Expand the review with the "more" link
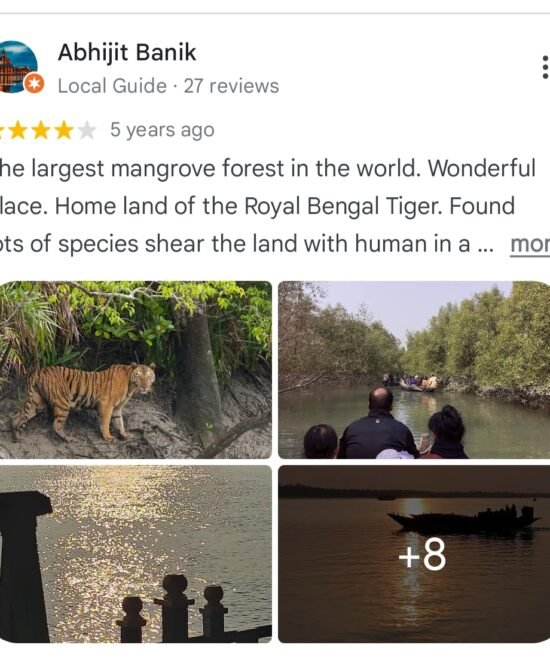Screen dimensions: 550x660 (x=530, y=244)
